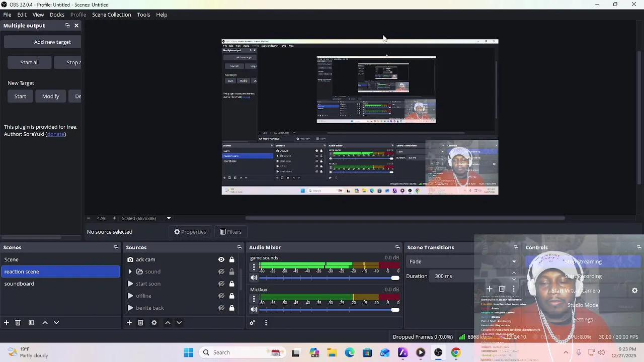Show the offline source

[221, 296]
